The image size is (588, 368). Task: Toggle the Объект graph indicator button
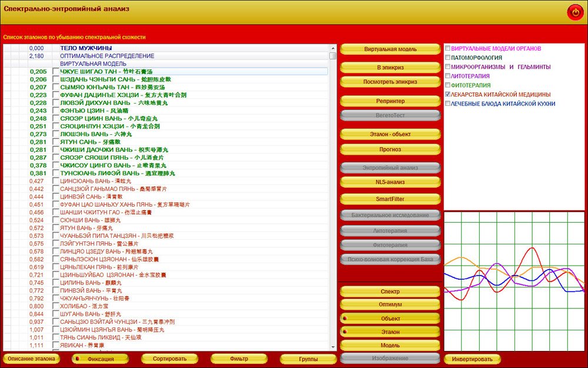click(390, 318)
